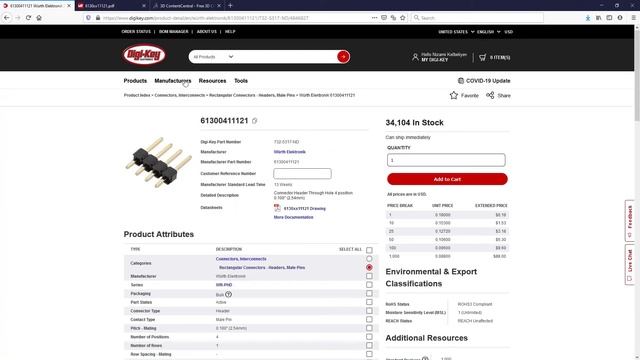Viewport: 640px width, 360px height.
Task: Open the More Documentation link
Action: tap(293, 217)
